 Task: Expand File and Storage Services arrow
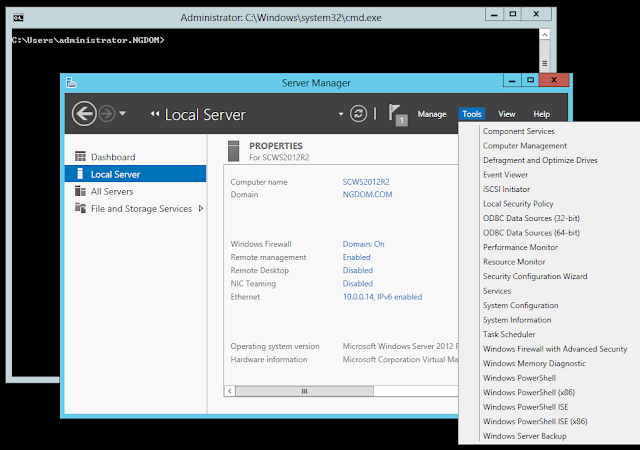pos(200,208)
